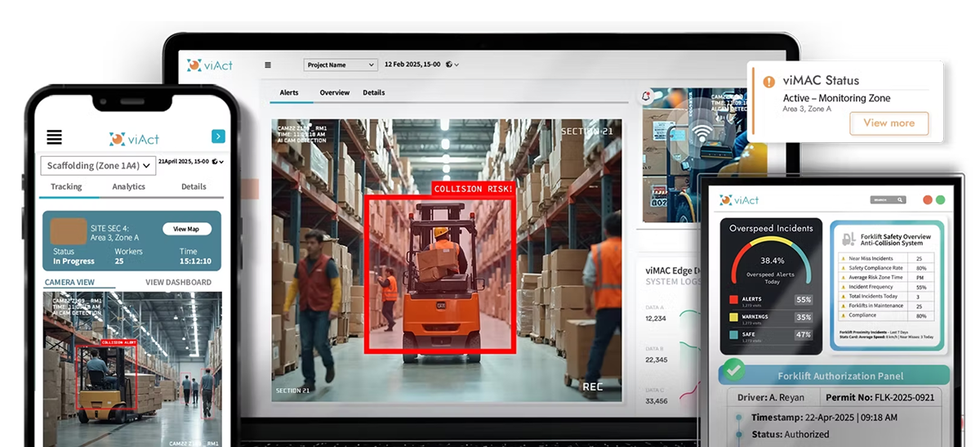Click the search field on the tablet

click(889, 199)
